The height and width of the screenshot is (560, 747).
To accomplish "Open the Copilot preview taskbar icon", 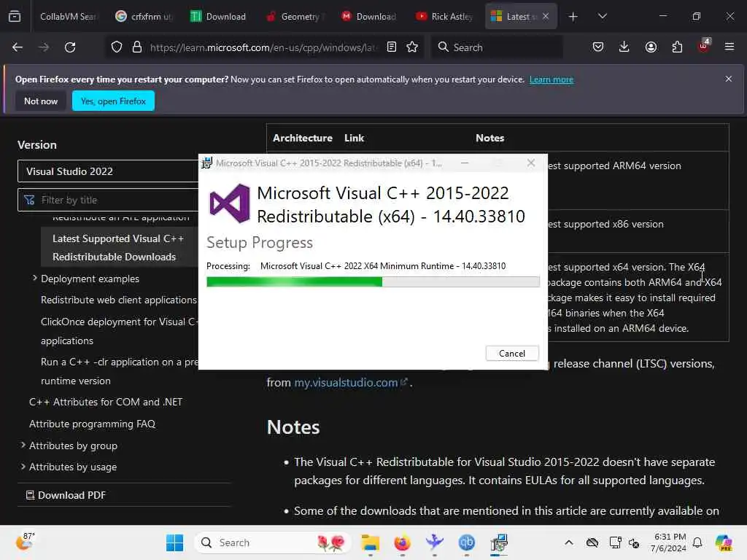I will click(724, 542).
